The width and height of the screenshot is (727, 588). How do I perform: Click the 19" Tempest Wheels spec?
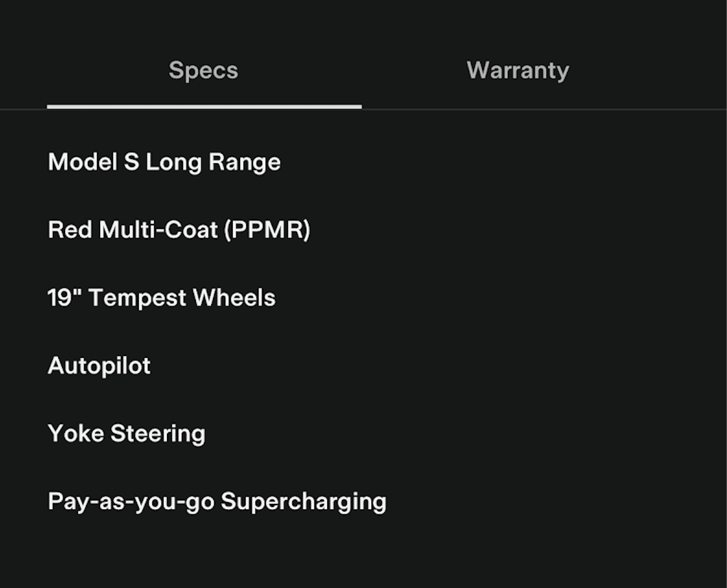coord(161,298)
